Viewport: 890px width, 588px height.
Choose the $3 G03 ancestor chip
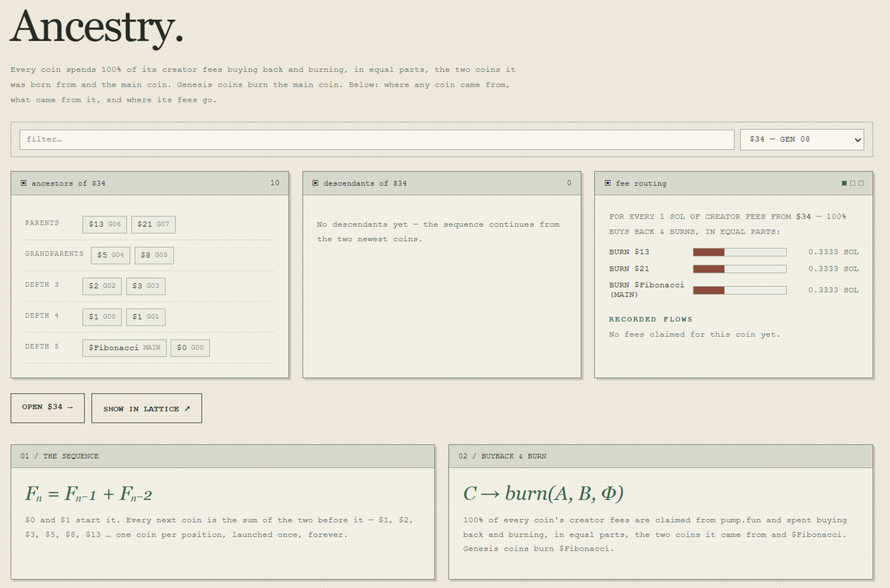[146, 285]
